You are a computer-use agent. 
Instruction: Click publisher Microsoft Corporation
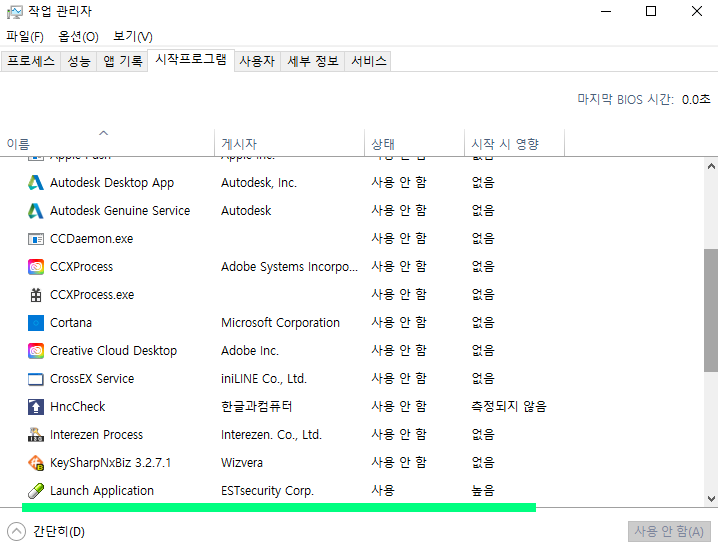(280, 323)
